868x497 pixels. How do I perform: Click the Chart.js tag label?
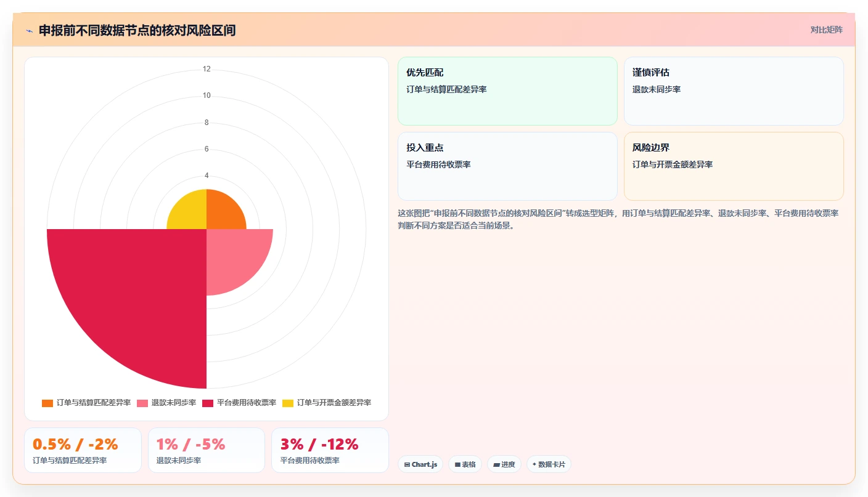(x=424, y=464)
